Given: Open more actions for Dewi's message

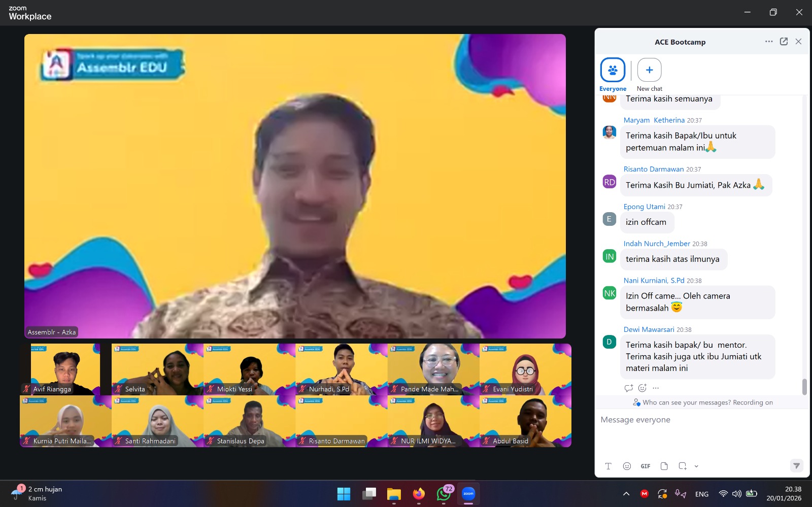Looking at the screenshot, I should [x=656, y=388].
